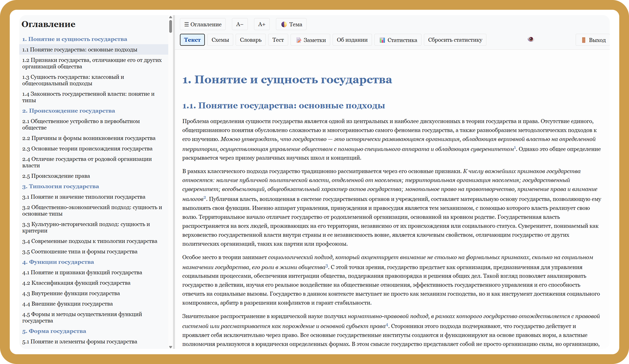This screenshot has height=364, width=629.
Task: Switch to the Словарь tab
Action: 251,40
